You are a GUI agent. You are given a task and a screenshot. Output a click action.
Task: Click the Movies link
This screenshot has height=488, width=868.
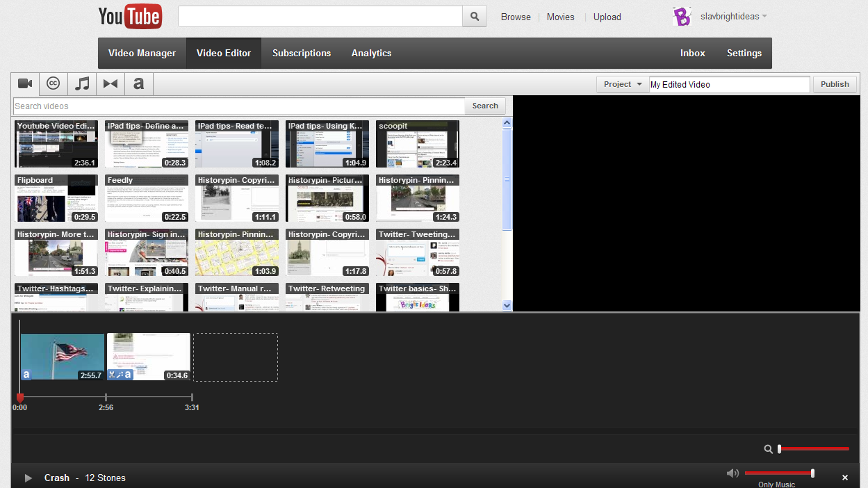click(x=561, y=17)
